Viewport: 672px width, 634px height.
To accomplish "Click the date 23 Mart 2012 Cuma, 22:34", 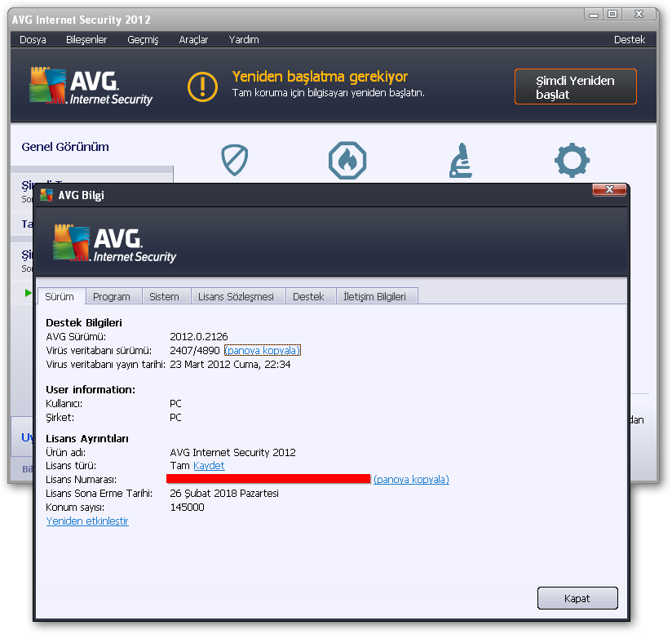I will [230, 365].
